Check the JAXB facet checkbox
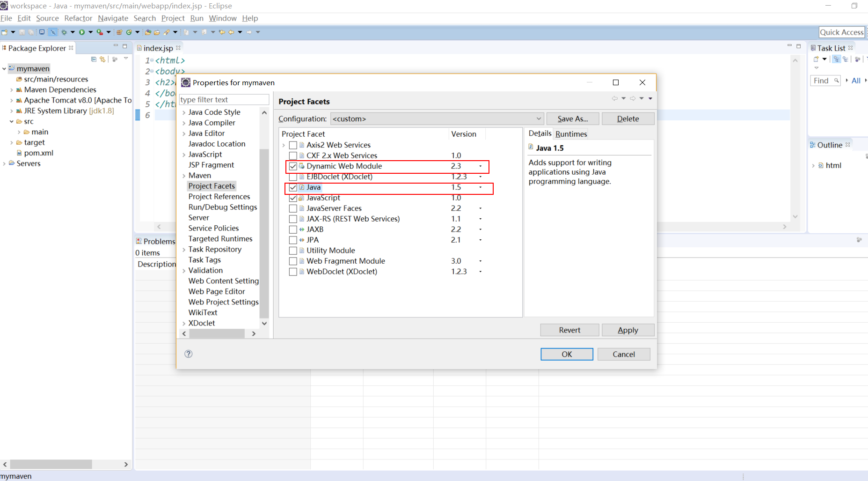The image size is (868, 481). coord(293,229)
